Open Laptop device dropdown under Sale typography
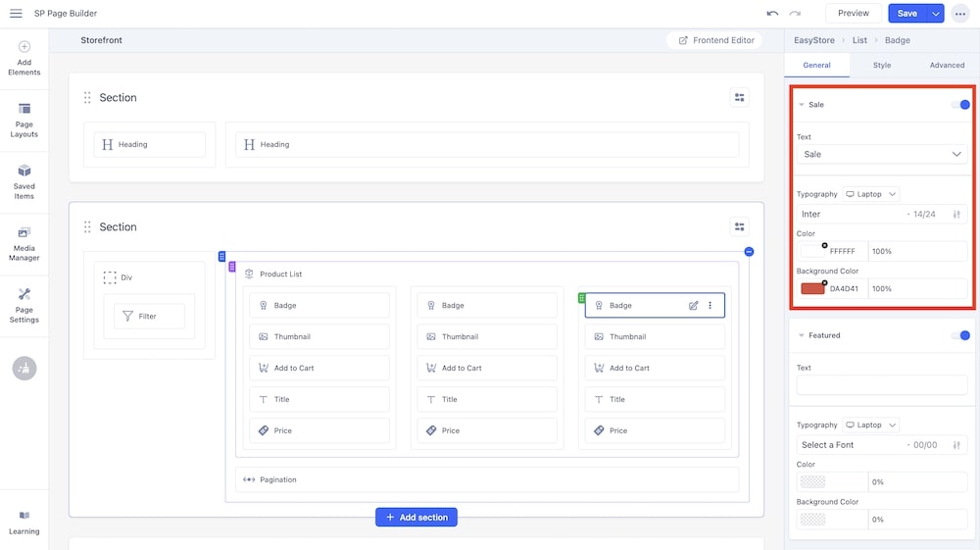 click(871, 194)
